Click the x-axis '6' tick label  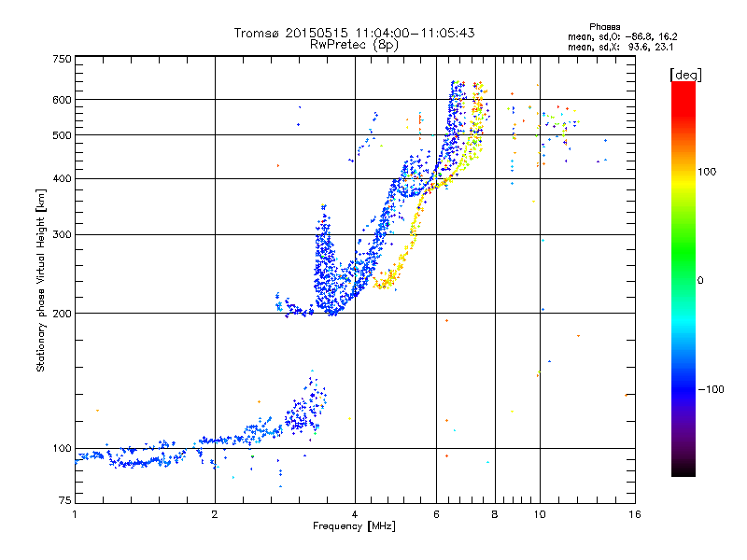(436, 514)
